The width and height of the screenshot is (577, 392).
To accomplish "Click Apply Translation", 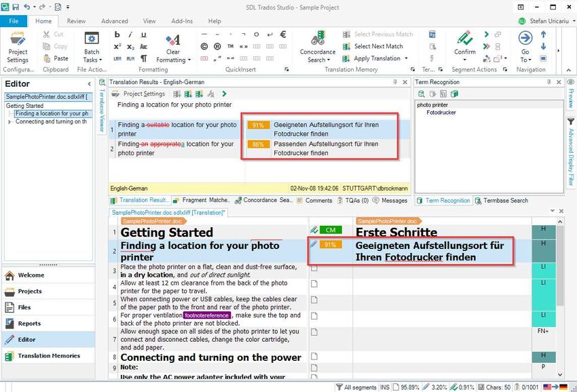I will click(x=372, y=58).
